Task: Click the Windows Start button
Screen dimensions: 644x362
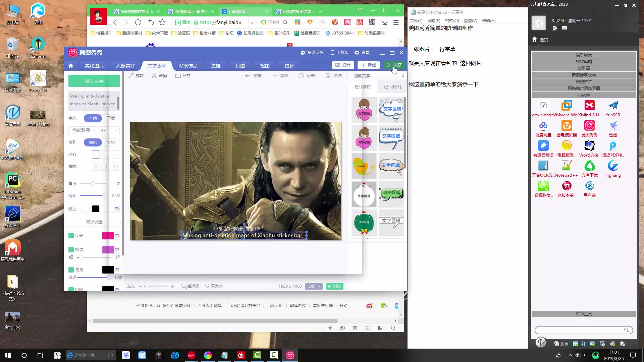Action: pos(8,355)
